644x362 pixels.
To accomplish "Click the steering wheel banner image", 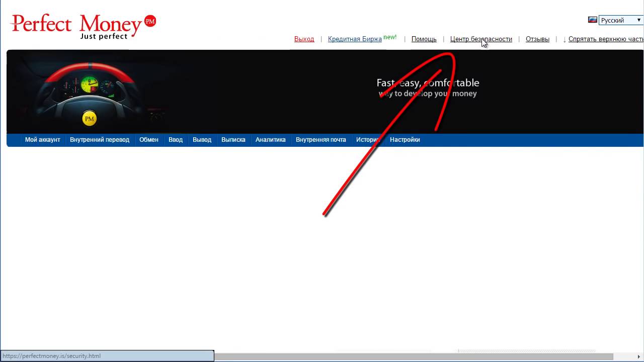I will coord(90,93).
